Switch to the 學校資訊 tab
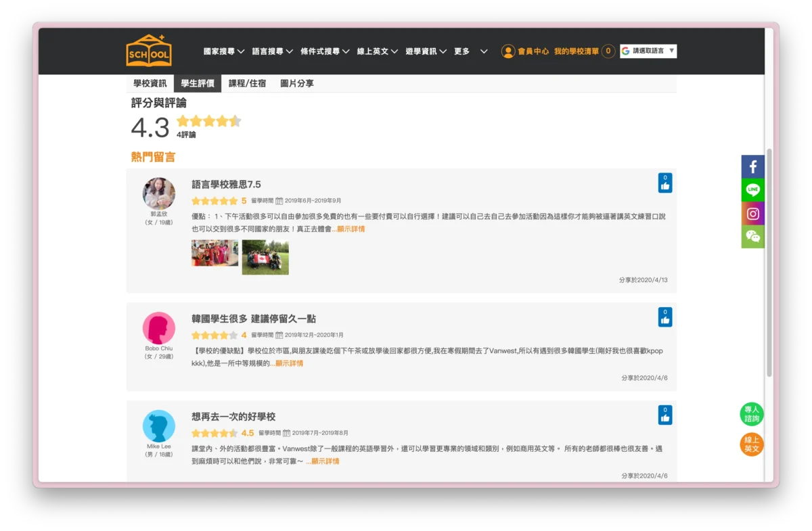The width and height of the screenshot is (812, 531). point(150,84)
